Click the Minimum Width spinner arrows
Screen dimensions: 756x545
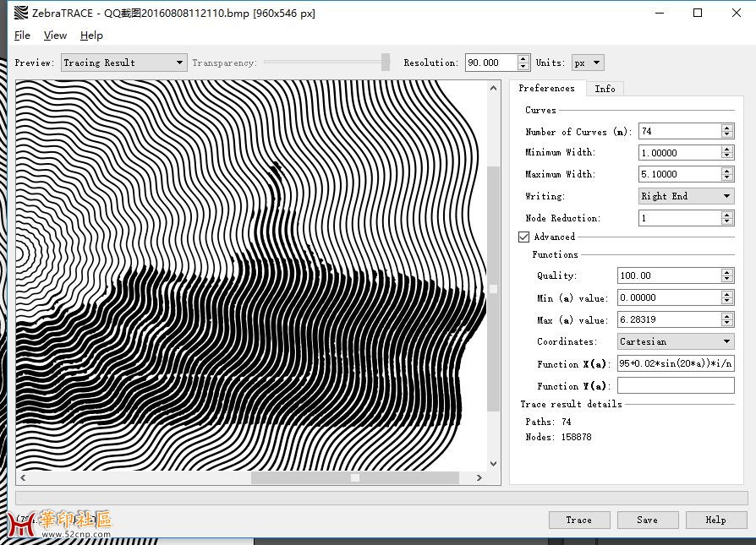(727, 153)
